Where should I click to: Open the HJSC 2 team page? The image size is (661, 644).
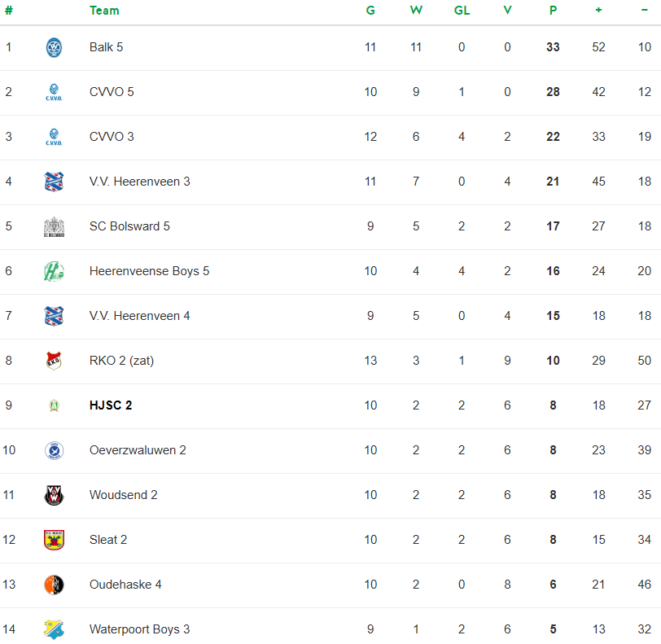[111, 405]
